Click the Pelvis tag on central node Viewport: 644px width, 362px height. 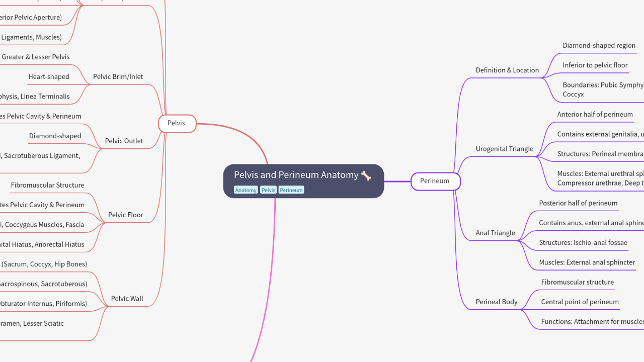click(x=268, y=190)
